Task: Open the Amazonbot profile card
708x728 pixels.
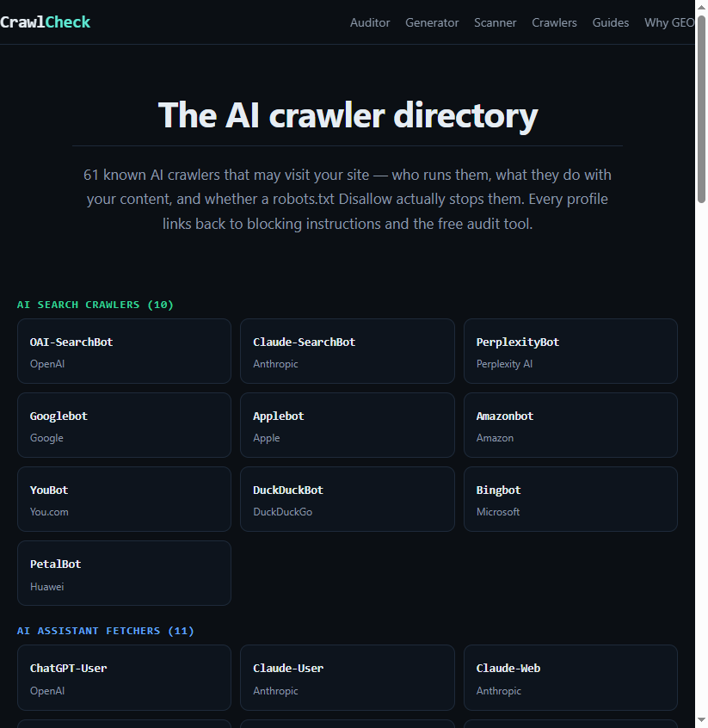Action: (570, 425)
